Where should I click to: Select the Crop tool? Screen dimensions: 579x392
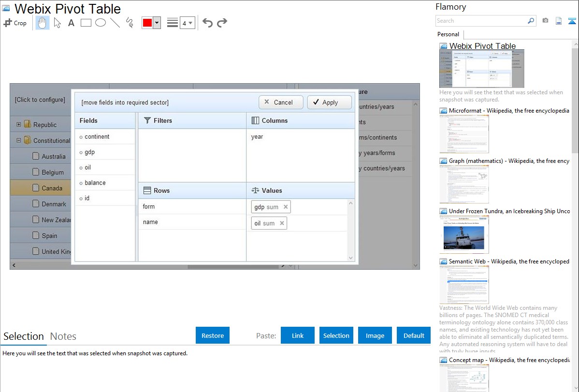(x=15, y=23)
